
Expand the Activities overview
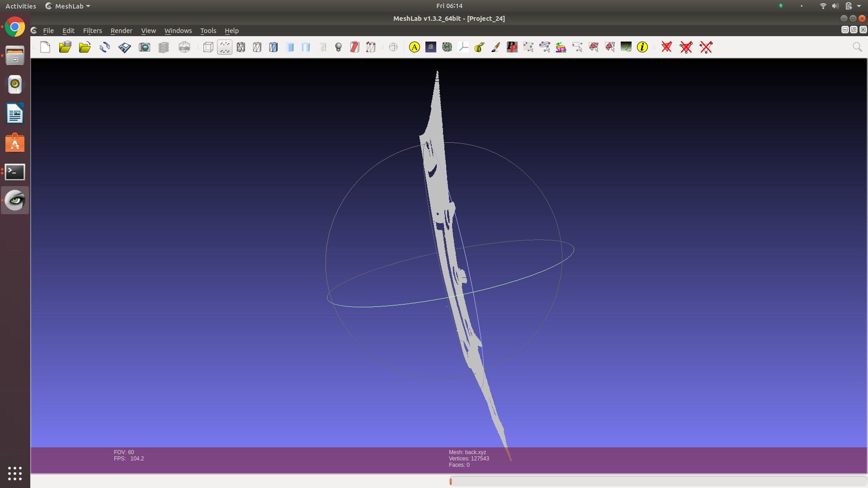point(21,6)
